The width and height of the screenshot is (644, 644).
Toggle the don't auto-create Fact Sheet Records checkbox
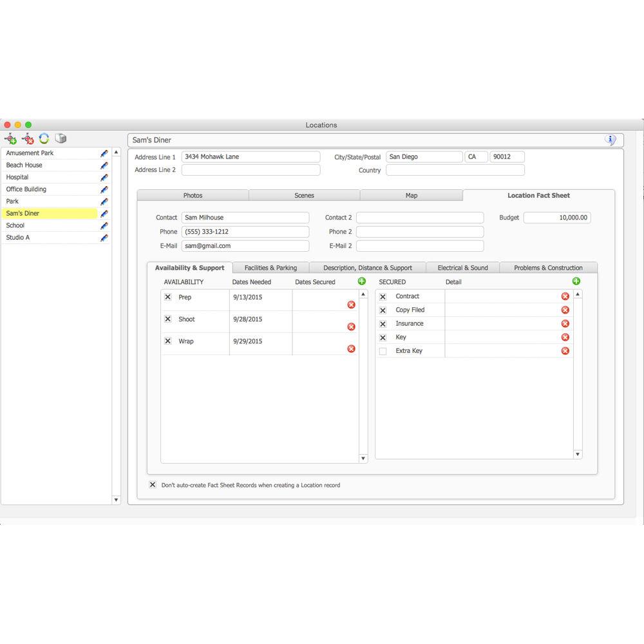(153, 485)
